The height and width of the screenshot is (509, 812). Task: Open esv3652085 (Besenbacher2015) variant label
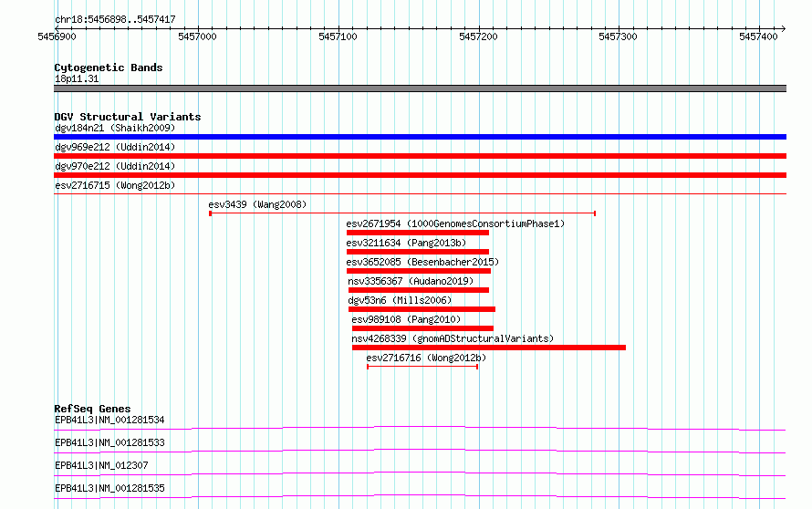point(422,262)
